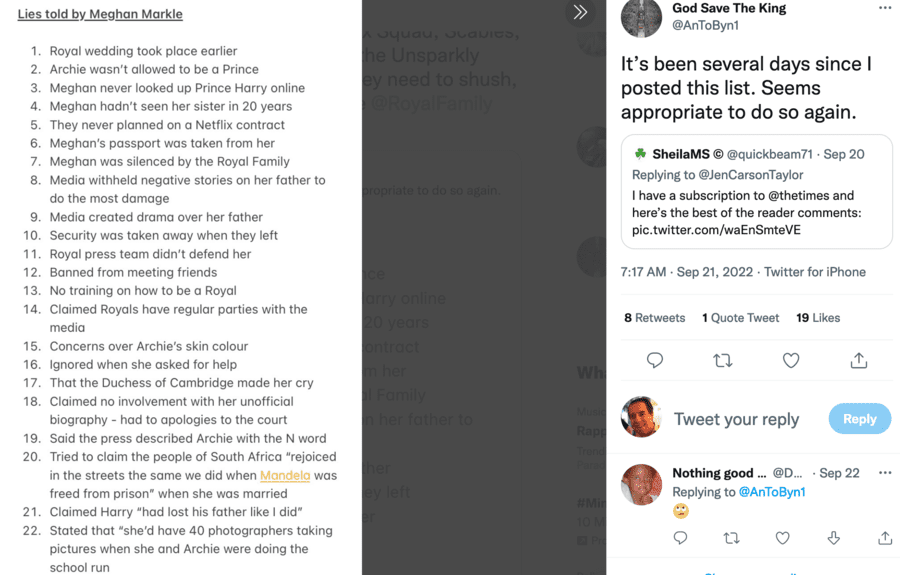Share the main tweet via share icon
This screenshot has width=900, height=575.
coord(859,360)
